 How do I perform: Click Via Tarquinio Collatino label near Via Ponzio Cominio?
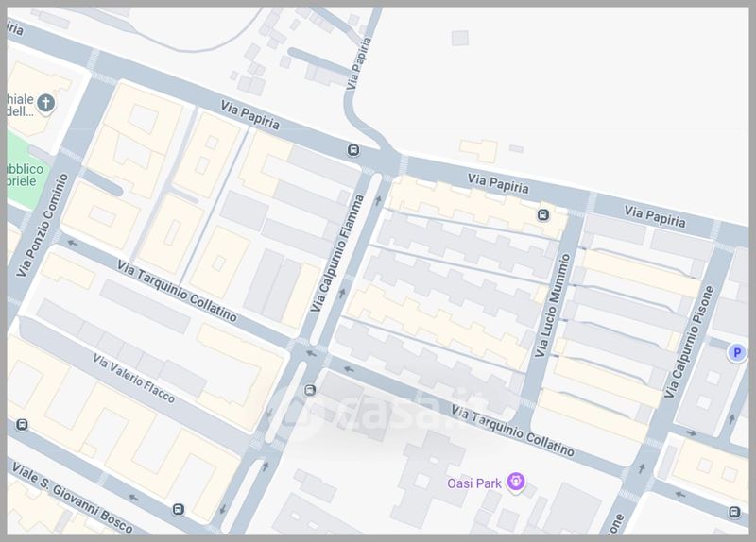pyautogui.click(x=177, y=291)
